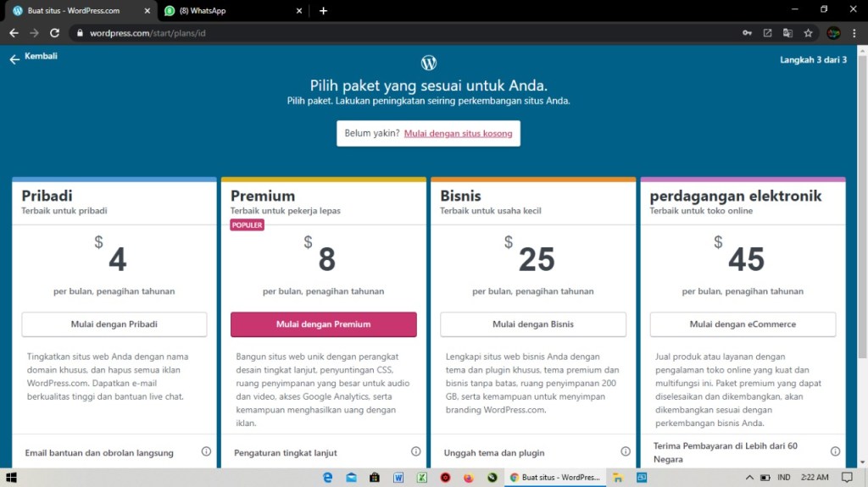Click the Mulai dengan Premium button
Viewport: 868px width, 487px height.
tap(323, 324)
